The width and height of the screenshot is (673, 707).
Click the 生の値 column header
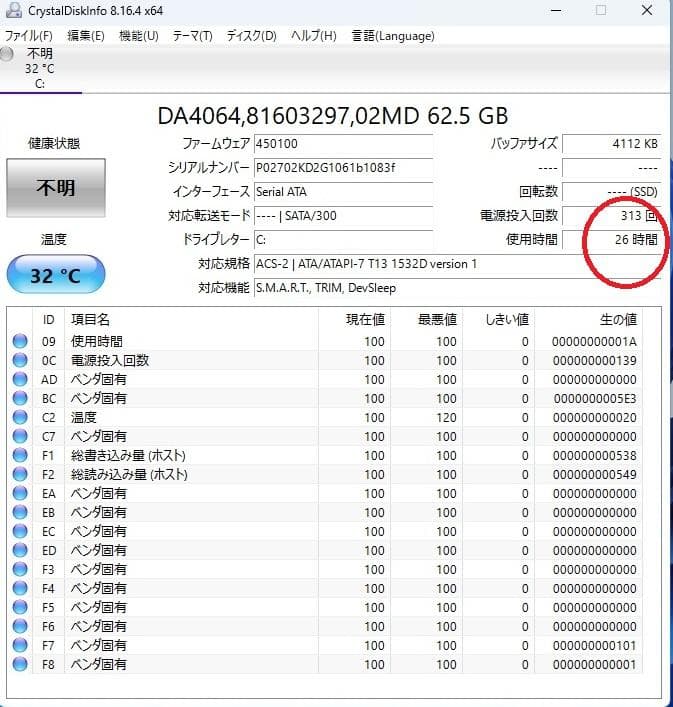click(589, 320)
